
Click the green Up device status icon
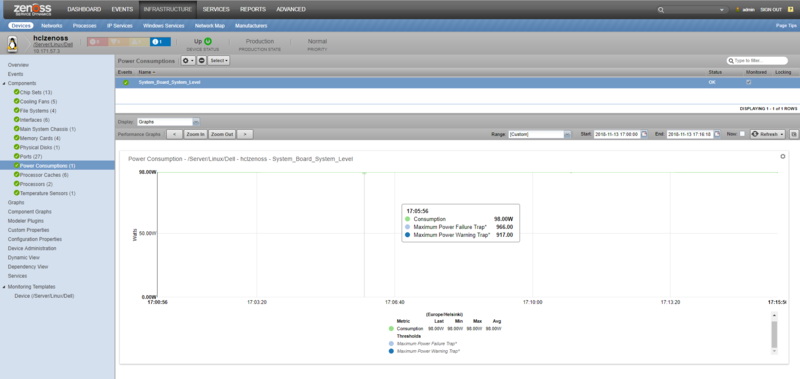(x=208, y=41)
